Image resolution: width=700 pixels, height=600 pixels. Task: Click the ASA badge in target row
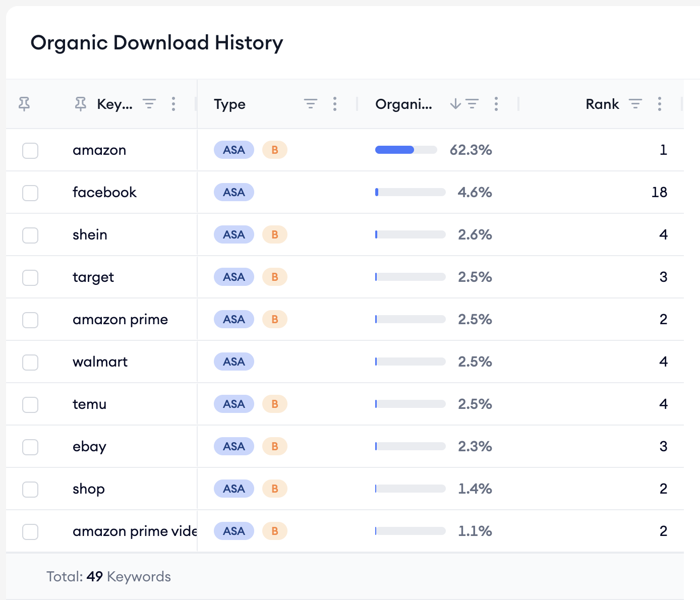coord(234,277)
